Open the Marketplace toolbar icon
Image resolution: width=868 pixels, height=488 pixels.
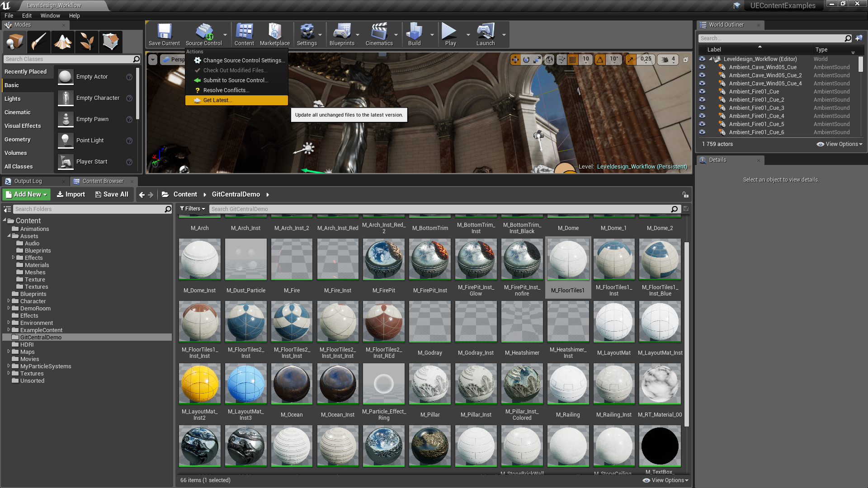[x=274, y=34]
